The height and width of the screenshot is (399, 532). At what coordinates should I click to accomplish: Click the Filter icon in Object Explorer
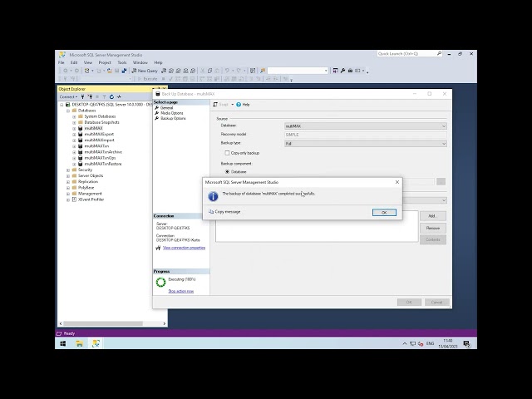click(104, 96)
